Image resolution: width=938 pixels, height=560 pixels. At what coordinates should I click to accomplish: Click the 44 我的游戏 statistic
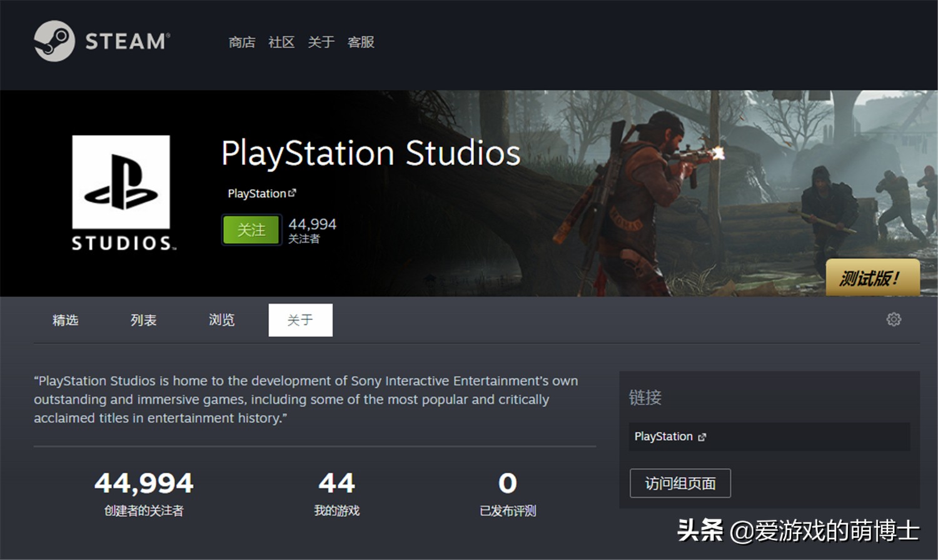click(336, 493)
